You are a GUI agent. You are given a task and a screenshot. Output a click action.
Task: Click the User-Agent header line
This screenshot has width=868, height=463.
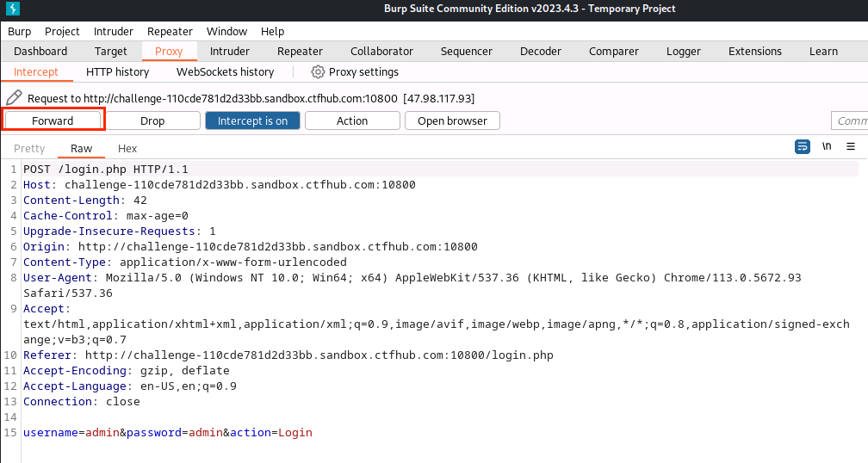[x=412, y=286]
